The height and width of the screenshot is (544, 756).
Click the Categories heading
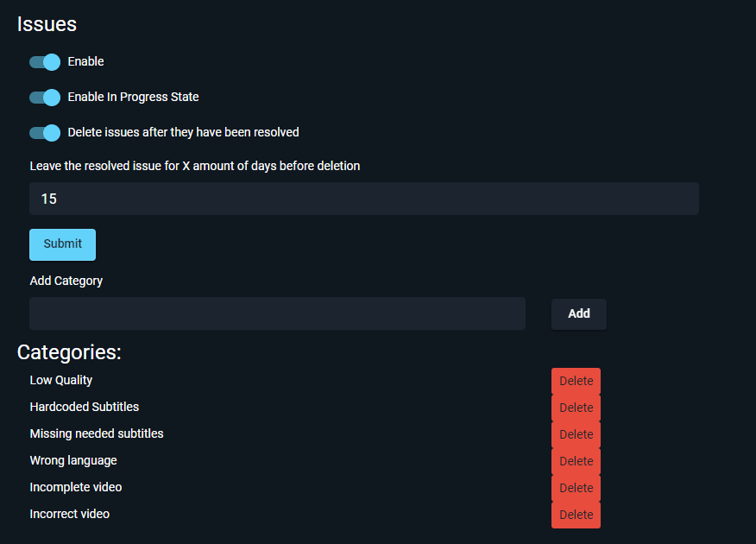69,352
